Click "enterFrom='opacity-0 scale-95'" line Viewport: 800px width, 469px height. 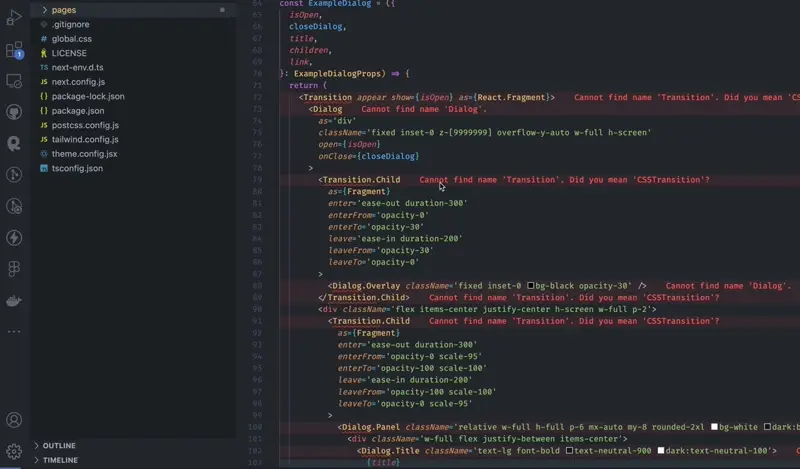pos(410,357)
